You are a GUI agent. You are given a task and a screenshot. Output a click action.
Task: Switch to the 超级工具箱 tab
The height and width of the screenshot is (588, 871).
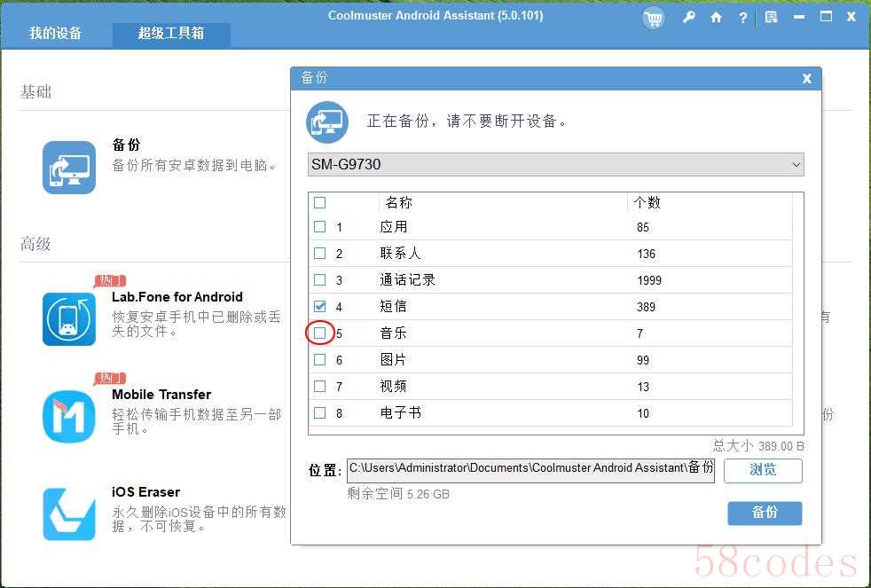[171, 34]
